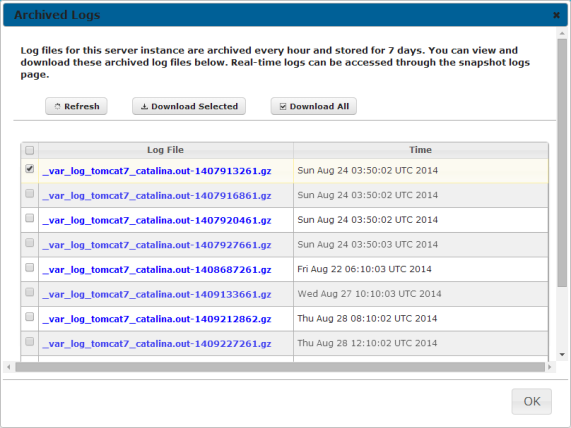
Task: Open log file catalina.out-1407927661.gz link
Action: tap(157, 245)
